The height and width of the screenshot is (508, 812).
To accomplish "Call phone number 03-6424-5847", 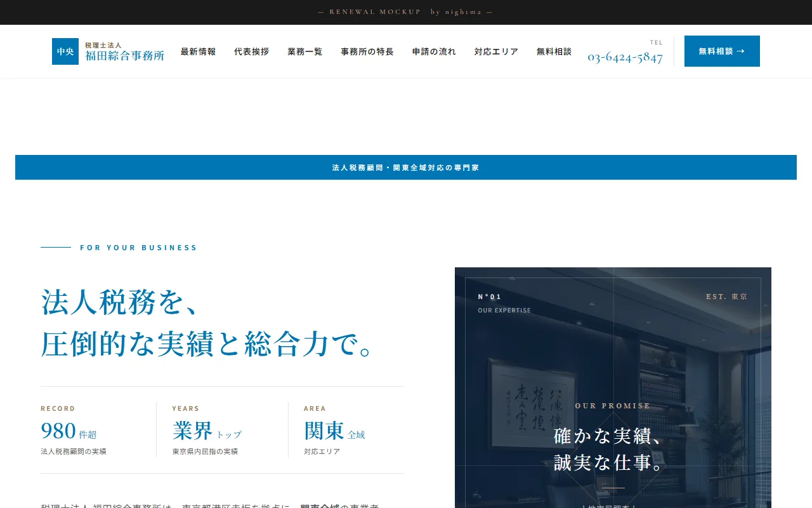I will pos(625,57).
